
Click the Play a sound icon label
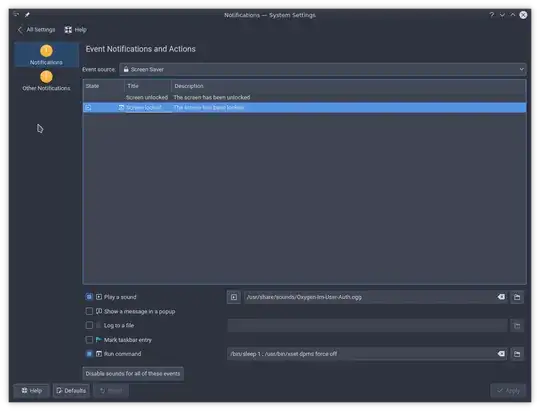click(99, 297)
